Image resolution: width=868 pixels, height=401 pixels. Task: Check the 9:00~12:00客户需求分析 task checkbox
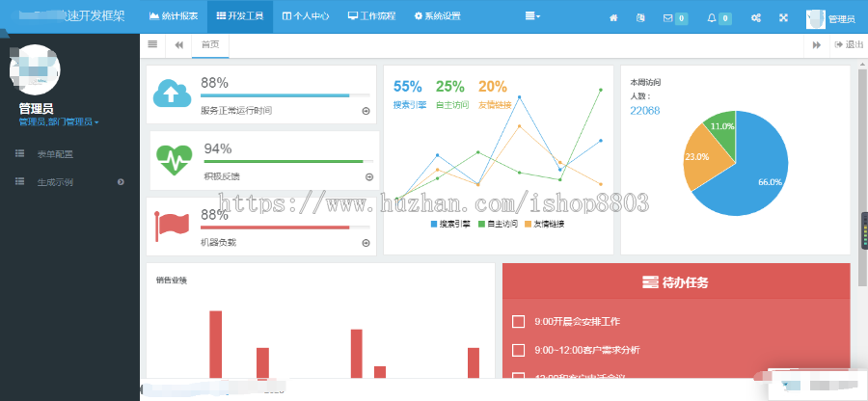[518, 350]
